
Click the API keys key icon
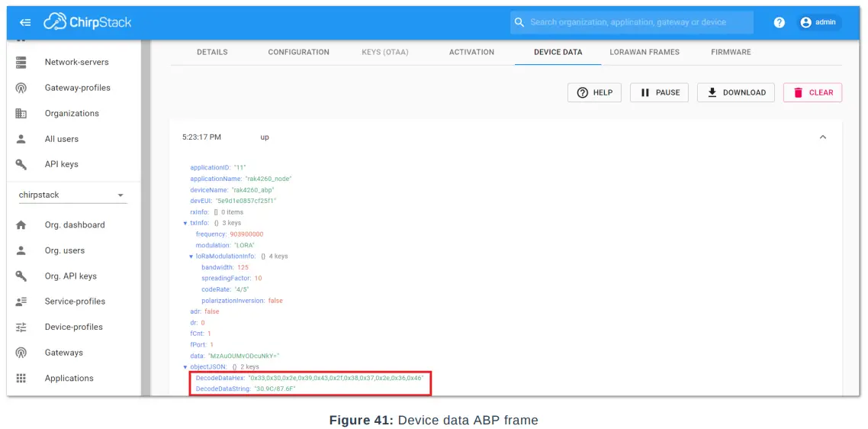21,164
